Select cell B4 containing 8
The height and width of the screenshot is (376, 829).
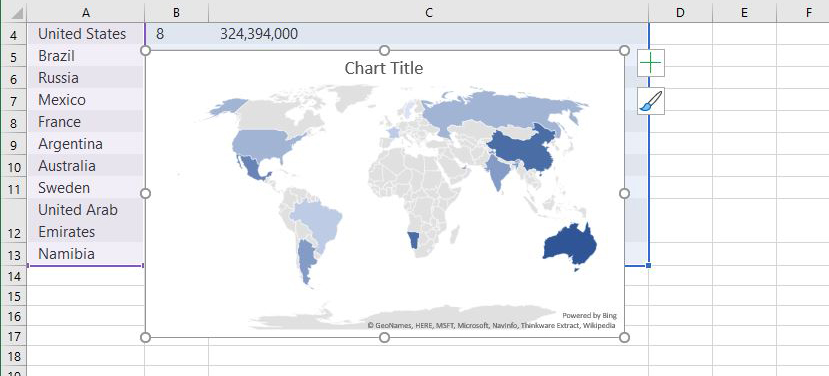[x=176, y=34]
